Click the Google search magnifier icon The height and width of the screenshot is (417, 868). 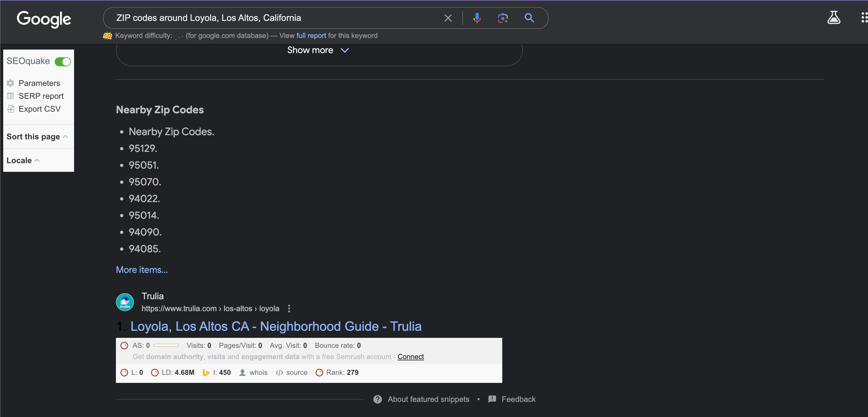[528, 17]
